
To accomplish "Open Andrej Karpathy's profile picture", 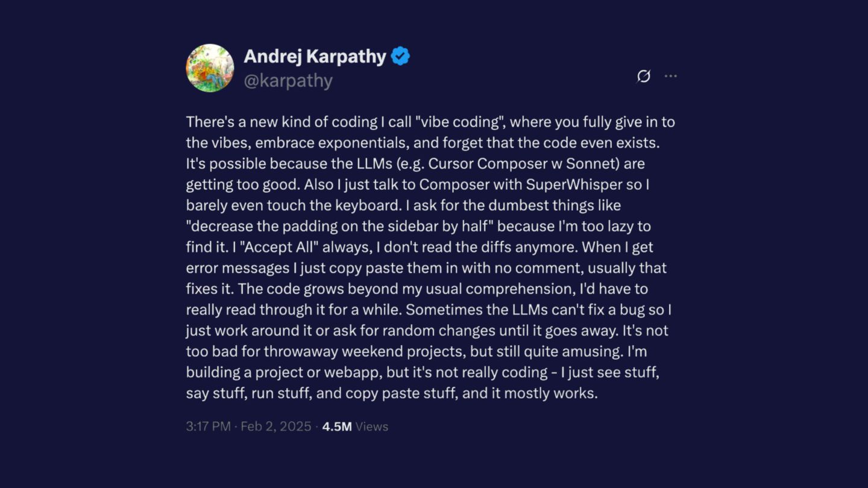I will coord(210,68).
